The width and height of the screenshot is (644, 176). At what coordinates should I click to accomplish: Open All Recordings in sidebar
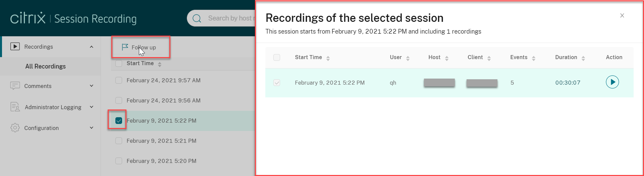(x=46, y=66)
